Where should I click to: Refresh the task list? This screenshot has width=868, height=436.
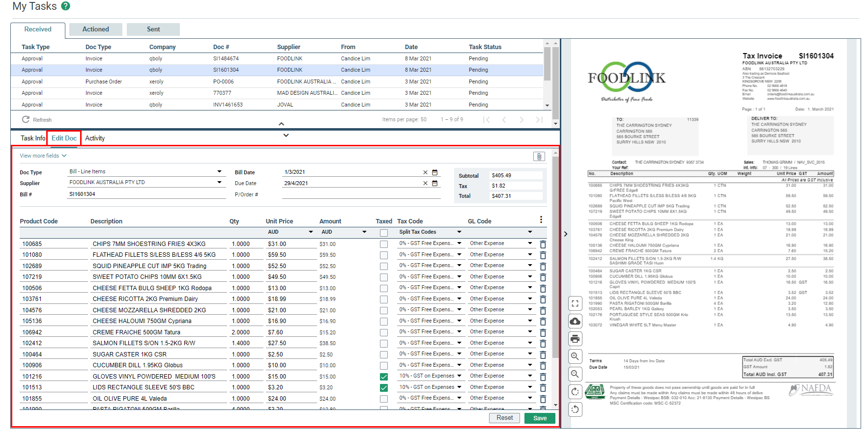click(37, 120)
